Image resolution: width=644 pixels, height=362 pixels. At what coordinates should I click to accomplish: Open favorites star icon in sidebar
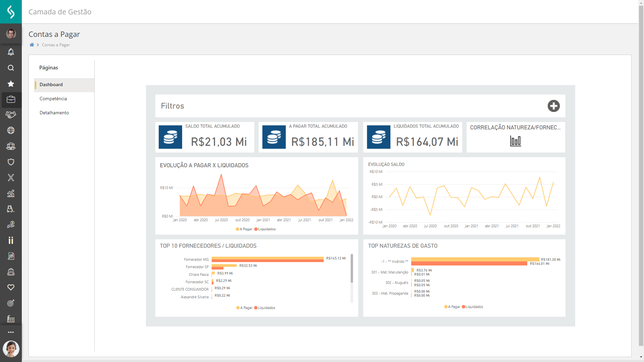click(11, 84)
